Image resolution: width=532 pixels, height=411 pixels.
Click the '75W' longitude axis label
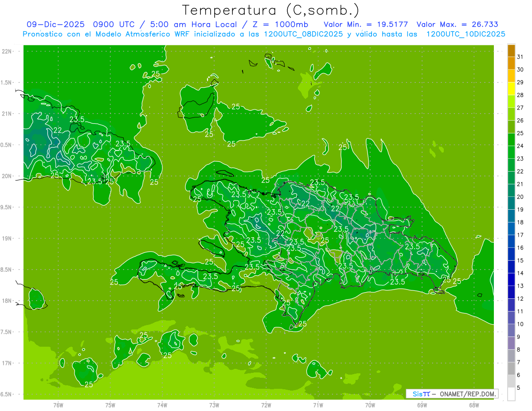point(110,405)
